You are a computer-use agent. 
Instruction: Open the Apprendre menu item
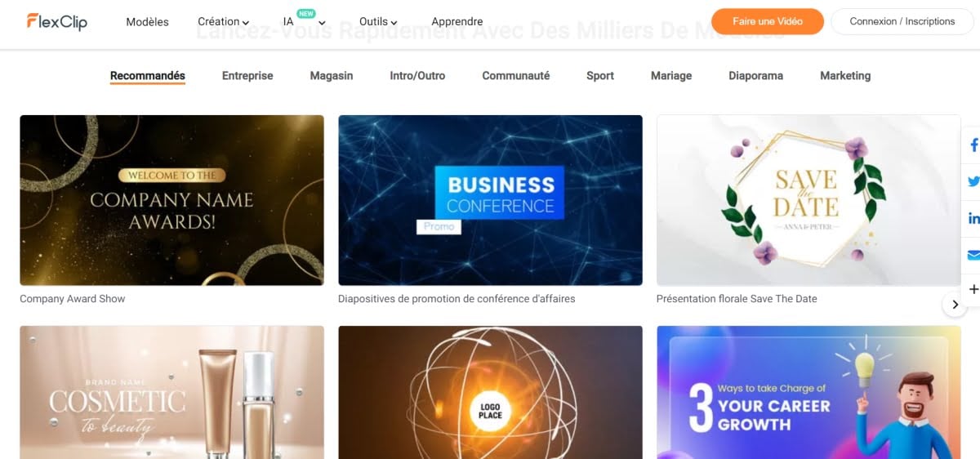457,22
